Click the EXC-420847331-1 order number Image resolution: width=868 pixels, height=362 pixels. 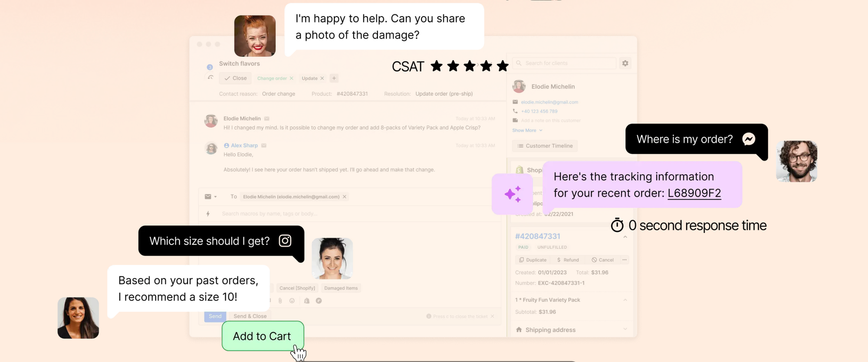point(561,283)
